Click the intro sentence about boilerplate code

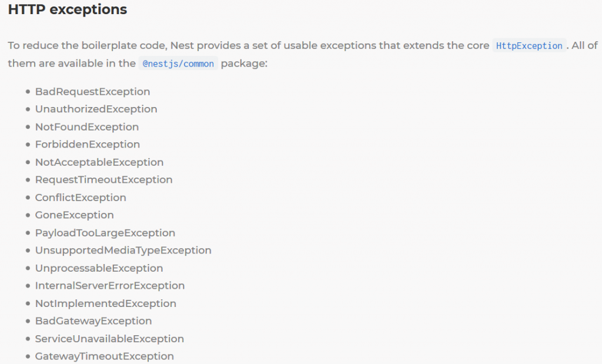click(247, 46)
